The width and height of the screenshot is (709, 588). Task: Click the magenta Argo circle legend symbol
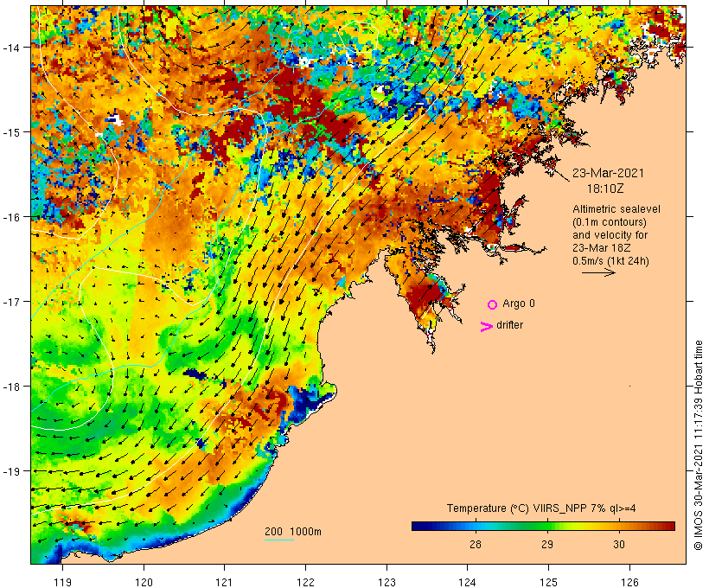tap(492, 304)
